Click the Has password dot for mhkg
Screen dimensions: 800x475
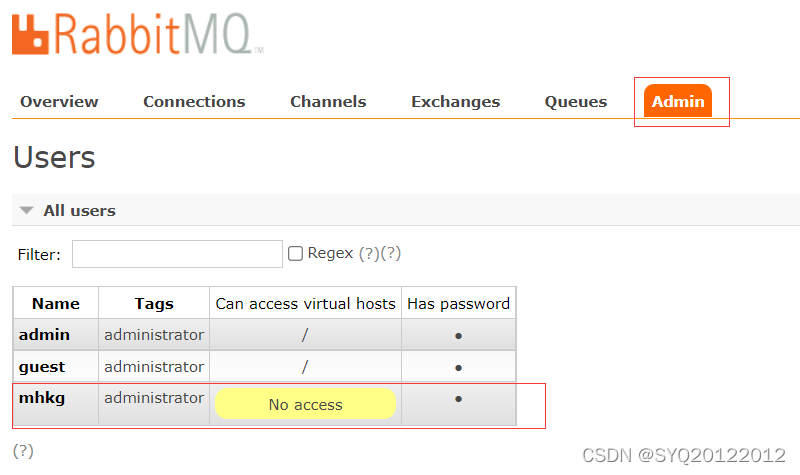[x=458, y=398]
